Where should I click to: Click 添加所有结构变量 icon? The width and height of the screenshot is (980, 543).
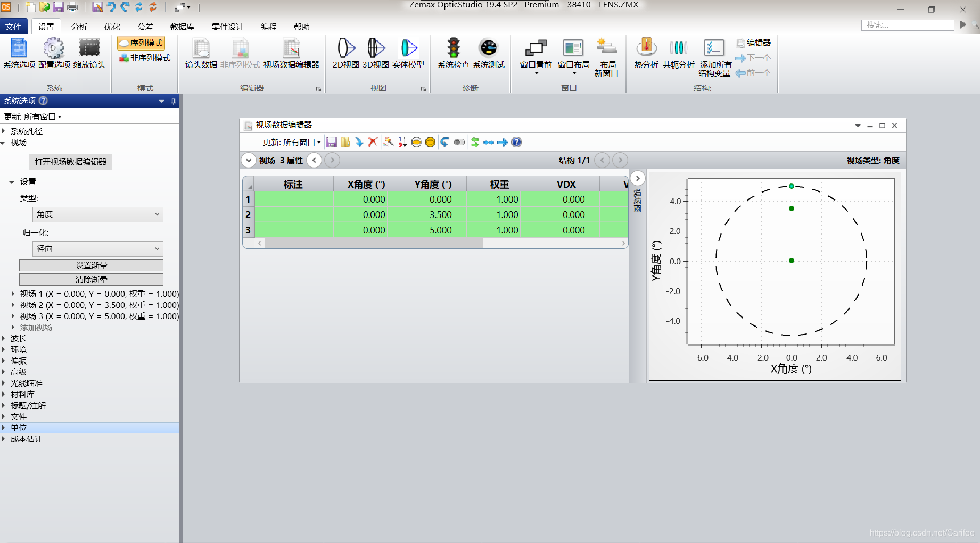click(x=714, y=57)
